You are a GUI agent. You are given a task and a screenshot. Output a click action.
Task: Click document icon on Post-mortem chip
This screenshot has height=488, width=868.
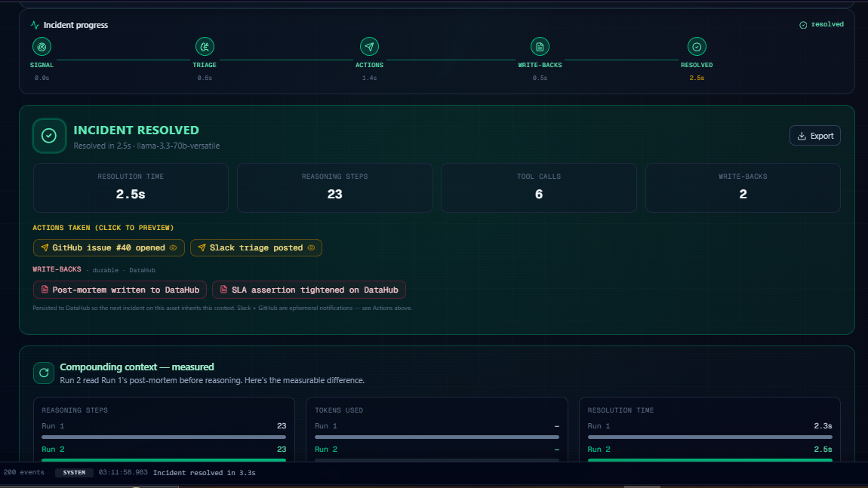tap(45, 290)
